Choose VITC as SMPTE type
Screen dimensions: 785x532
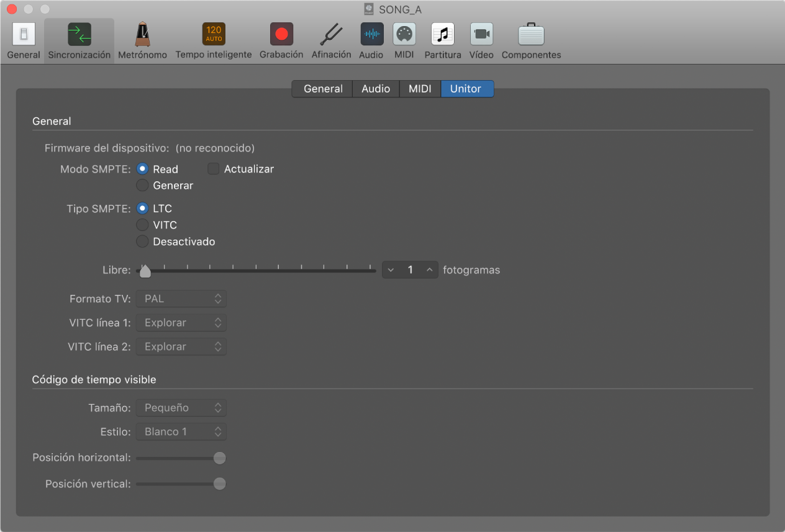[143, 225]
